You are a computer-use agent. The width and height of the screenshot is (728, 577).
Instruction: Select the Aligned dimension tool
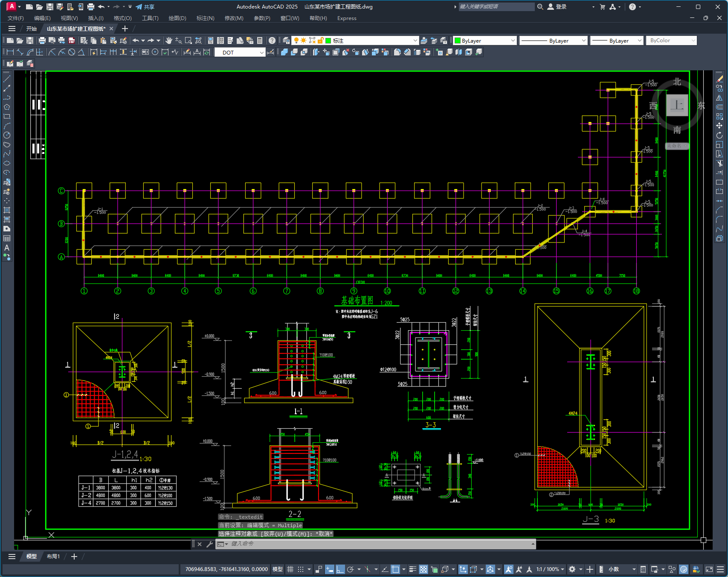coord(20,52)
